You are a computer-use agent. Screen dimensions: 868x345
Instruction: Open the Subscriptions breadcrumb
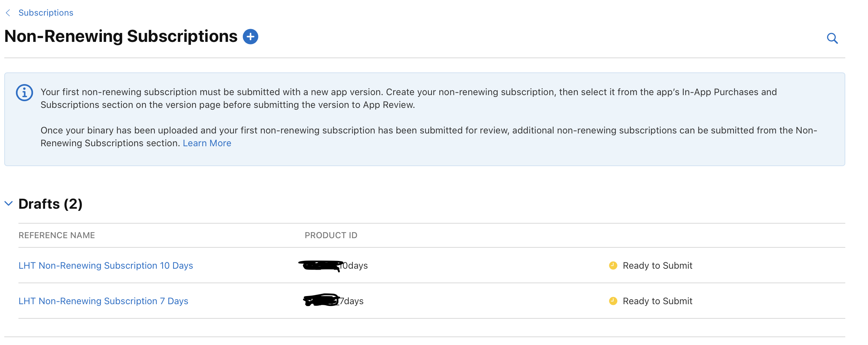click(x=46, y=13)
